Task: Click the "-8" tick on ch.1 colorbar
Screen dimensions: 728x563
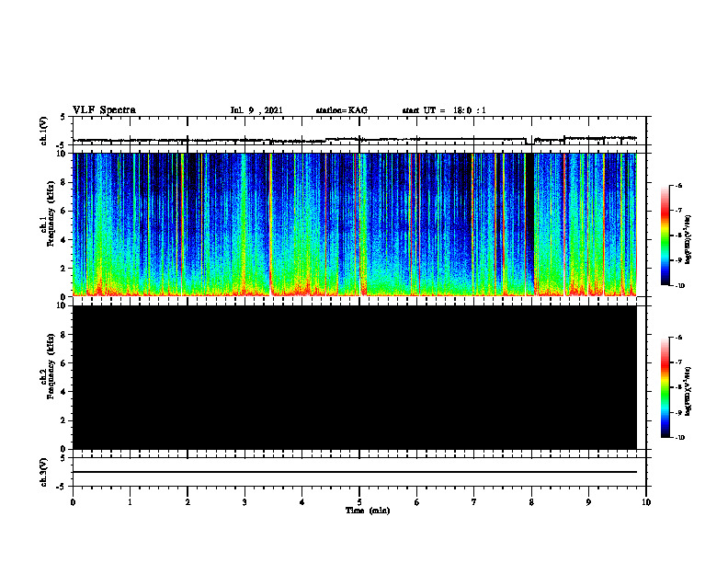Action: [x=678, y=236]
